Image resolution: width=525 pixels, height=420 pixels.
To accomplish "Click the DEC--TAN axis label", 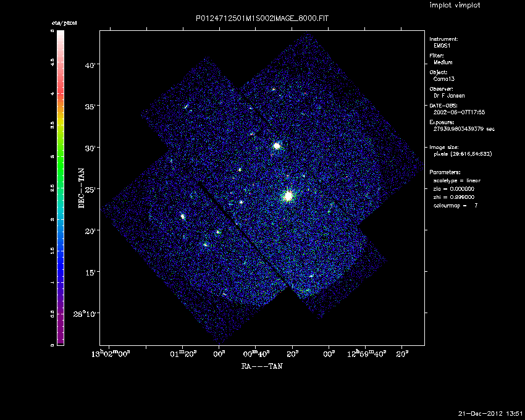I will (x=82, y=188).
